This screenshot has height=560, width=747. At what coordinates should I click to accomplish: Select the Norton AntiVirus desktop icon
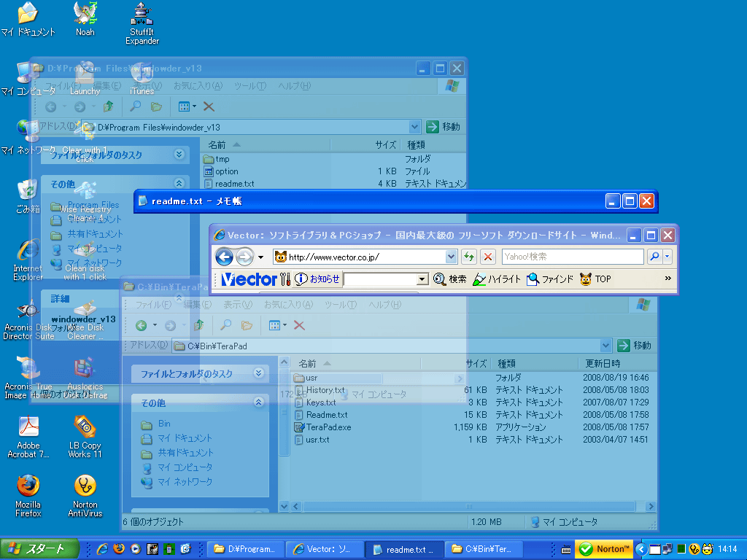point(85,496)
